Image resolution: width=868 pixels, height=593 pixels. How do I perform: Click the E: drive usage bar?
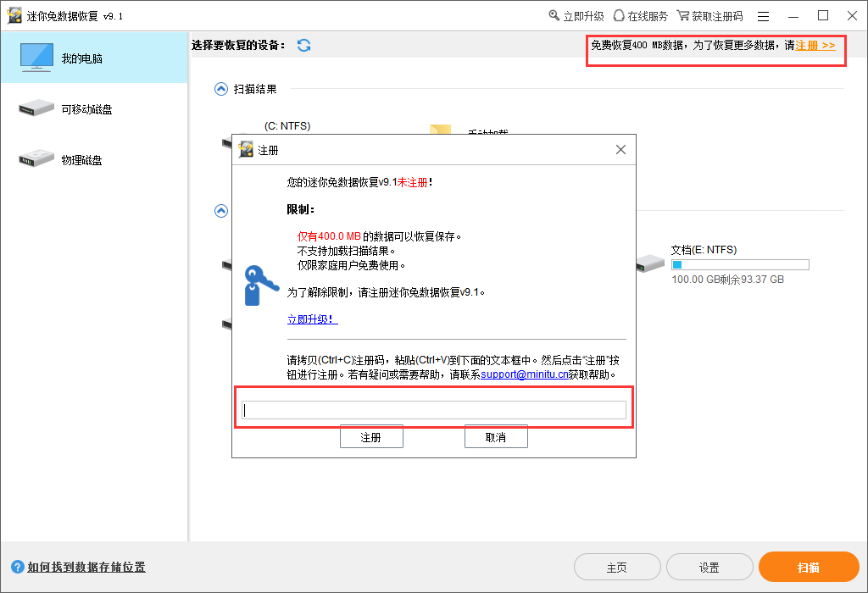pos(740,265)
